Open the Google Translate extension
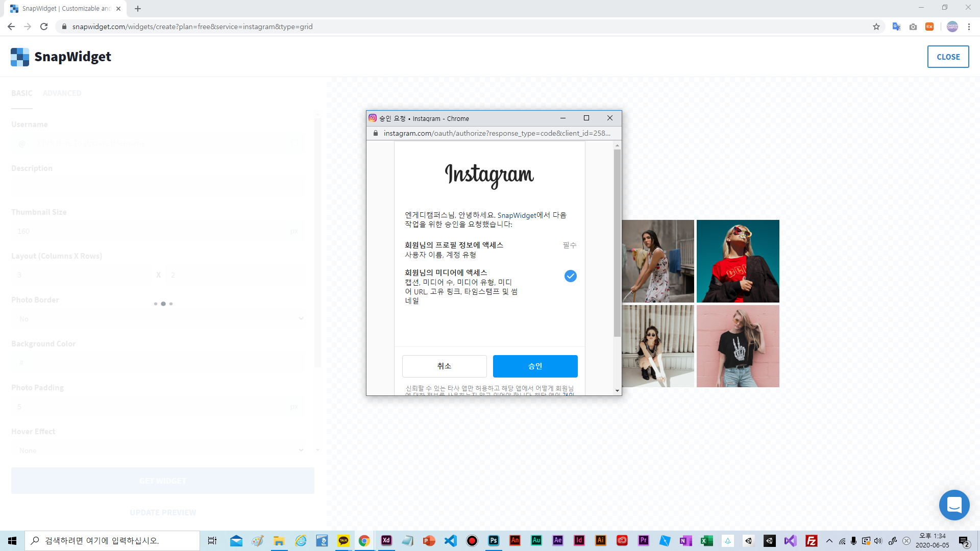 [x=896, y=27]
